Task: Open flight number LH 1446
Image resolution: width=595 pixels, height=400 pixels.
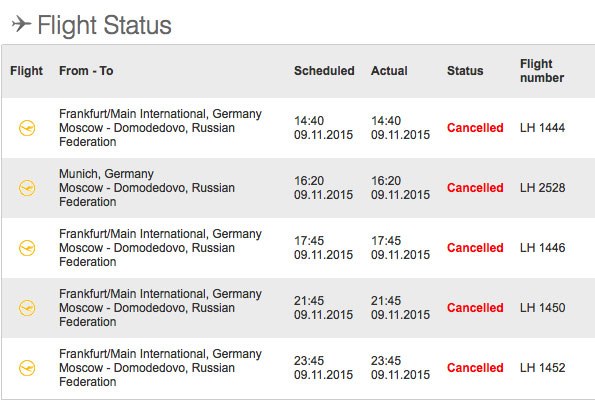Action: pos(543,248)
